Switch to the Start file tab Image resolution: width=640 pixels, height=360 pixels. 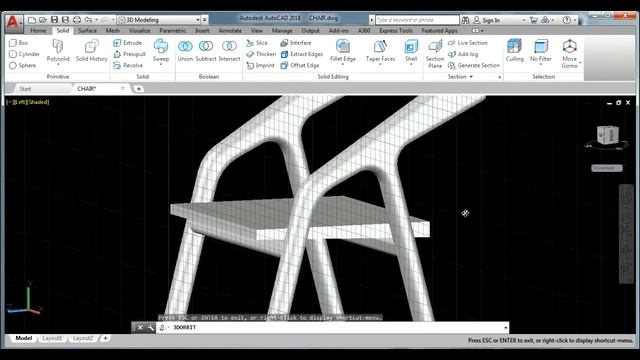pos(25,89)
